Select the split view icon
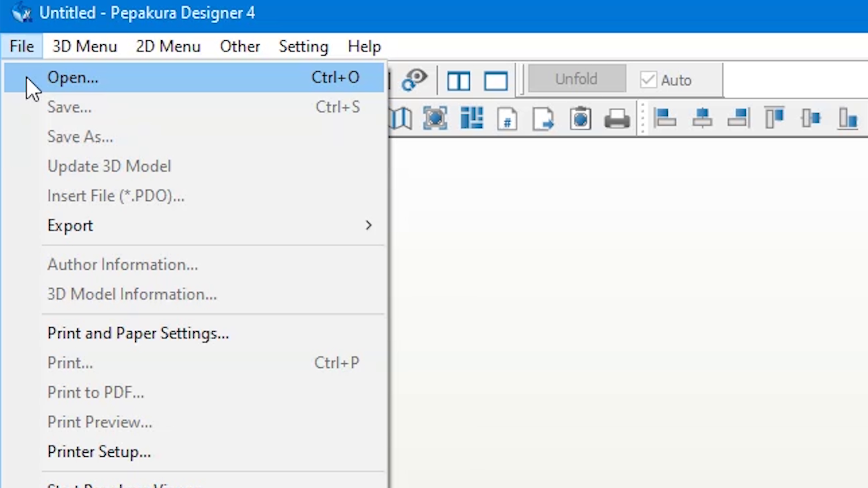 458,80
